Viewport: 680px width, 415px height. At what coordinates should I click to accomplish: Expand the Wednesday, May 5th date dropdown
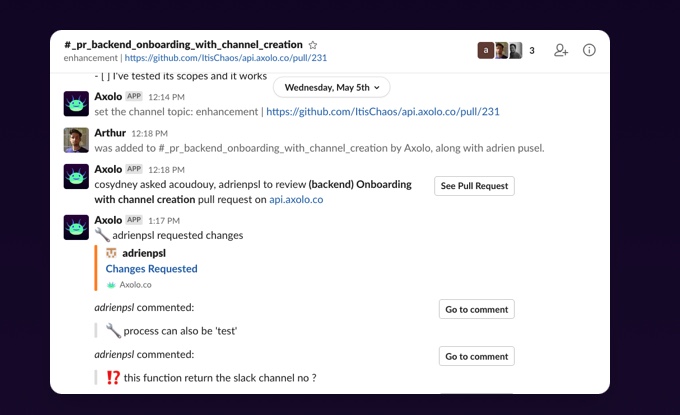pyautogui.click(x=331, y=87)
